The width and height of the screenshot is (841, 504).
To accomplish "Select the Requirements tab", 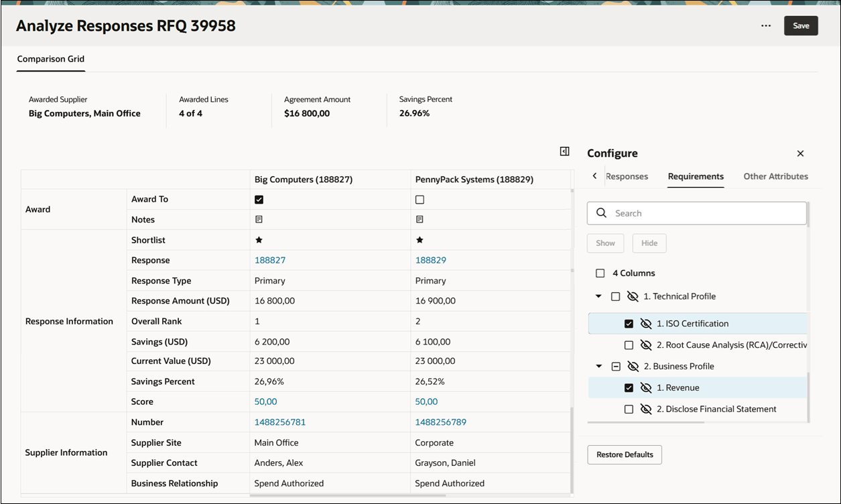I will (x=696, y=176).
